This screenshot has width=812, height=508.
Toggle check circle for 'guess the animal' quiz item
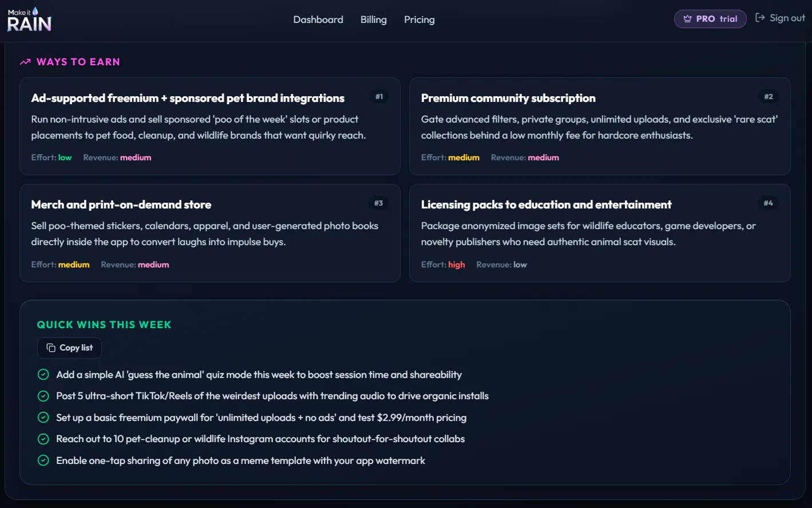pyautogui.click(x=43, y=375)
